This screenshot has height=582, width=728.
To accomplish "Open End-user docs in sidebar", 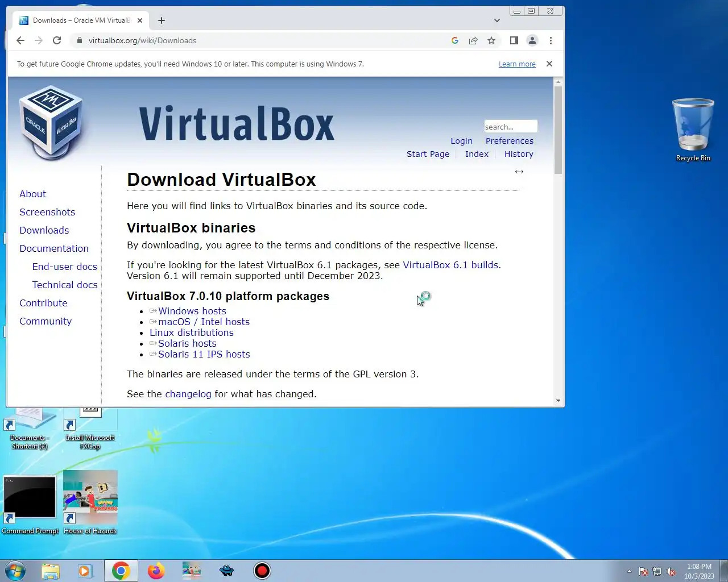I will [x=65, y=267].
